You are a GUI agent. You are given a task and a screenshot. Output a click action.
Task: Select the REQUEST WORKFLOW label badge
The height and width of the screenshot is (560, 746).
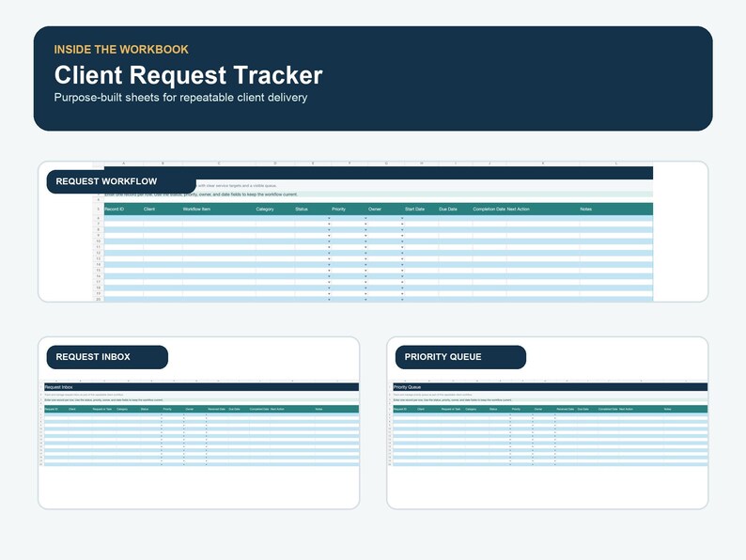121,181
